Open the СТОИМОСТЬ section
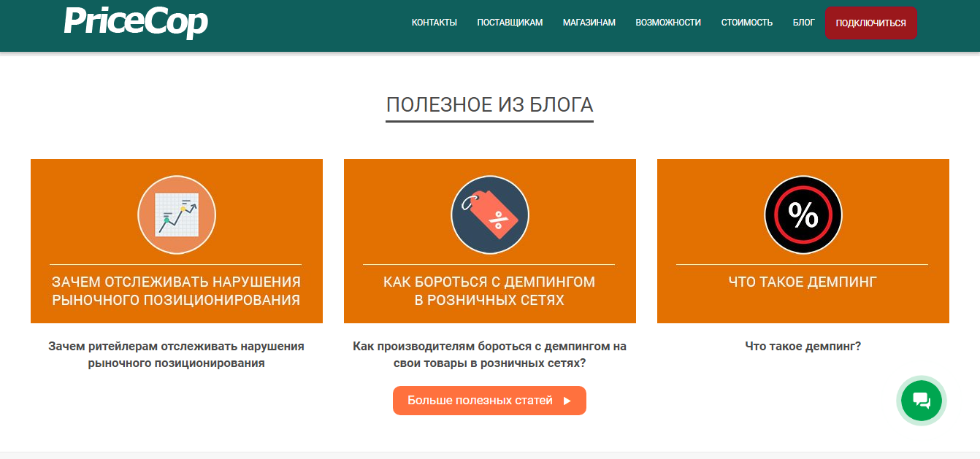The image size is (980, 459). [746, 22]
